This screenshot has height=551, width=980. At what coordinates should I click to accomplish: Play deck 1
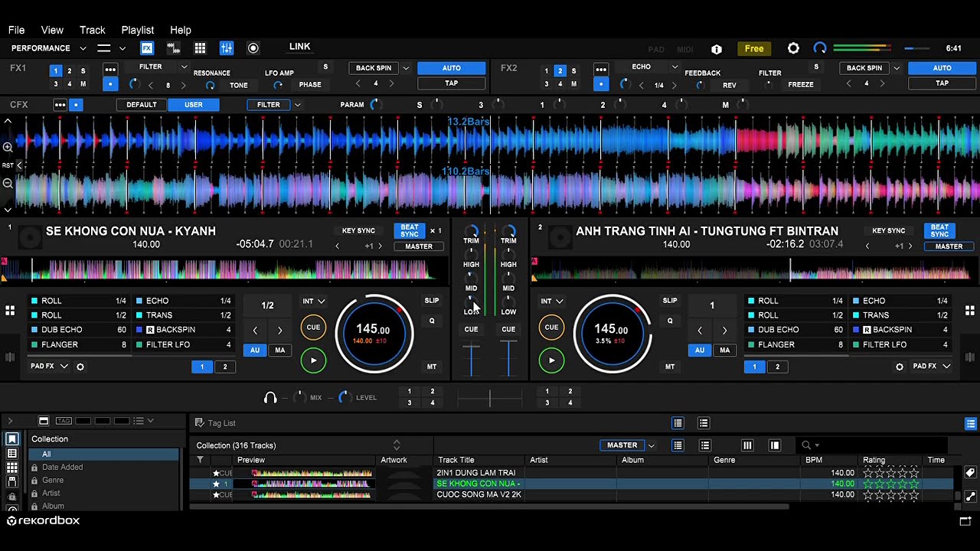(x=313, y=360)
